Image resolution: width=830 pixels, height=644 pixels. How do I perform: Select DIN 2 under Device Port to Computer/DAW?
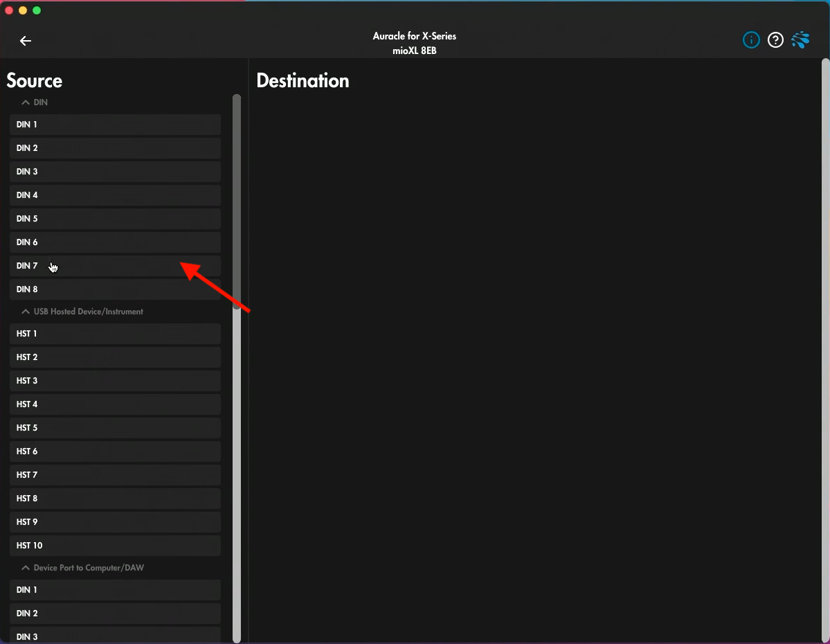point(115,614)
